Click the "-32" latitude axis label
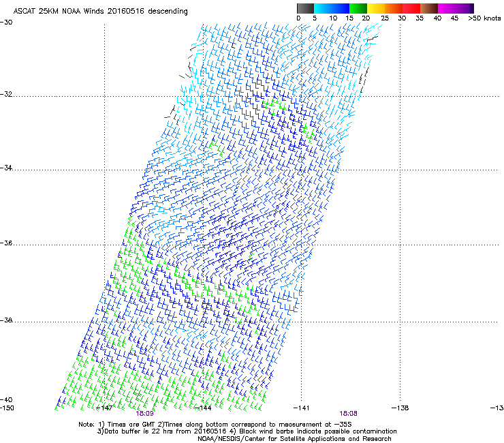504x443 pixels. pos(6,94)
